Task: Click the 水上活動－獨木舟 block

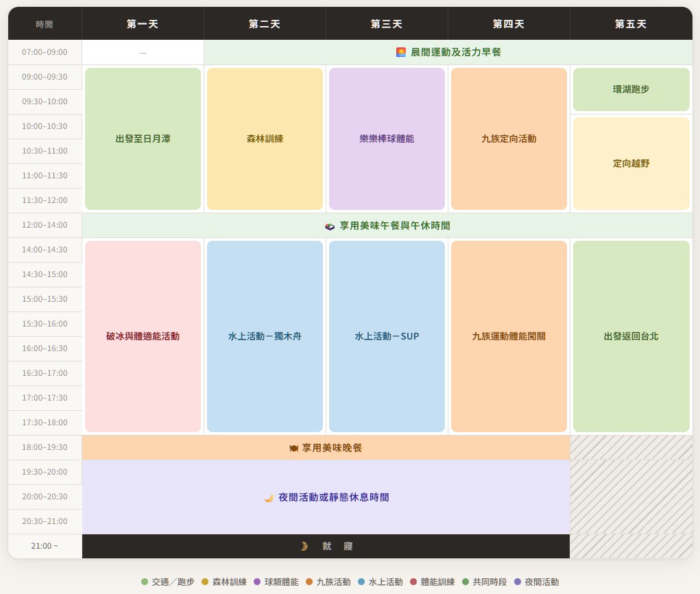Action: pos(265,336)
